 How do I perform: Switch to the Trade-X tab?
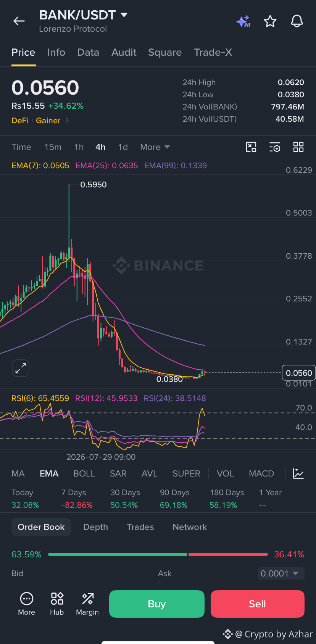point(213,52)
